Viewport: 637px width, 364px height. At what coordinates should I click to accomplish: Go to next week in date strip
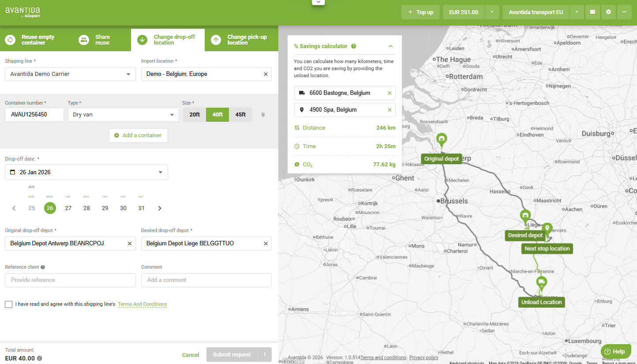(160, 208)
